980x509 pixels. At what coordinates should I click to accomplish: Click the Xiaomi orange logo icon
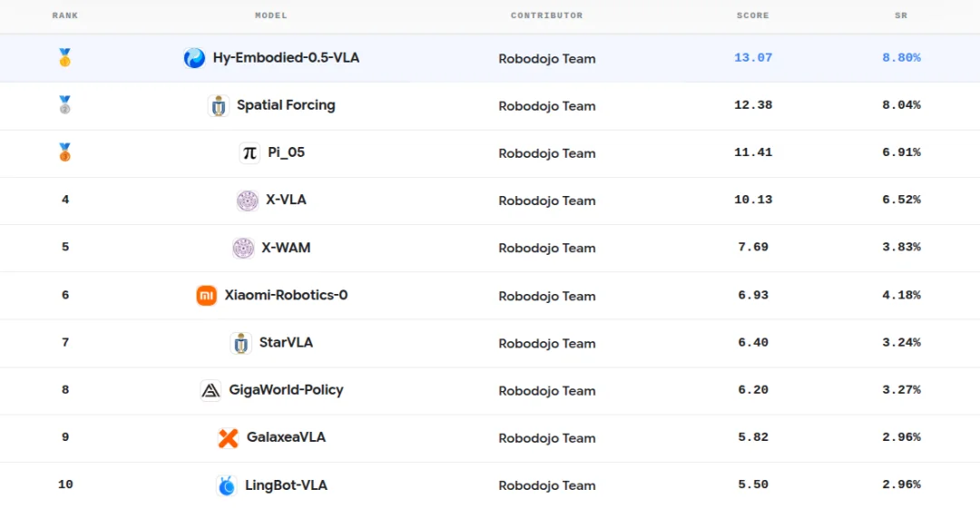(x=206, y=295)
